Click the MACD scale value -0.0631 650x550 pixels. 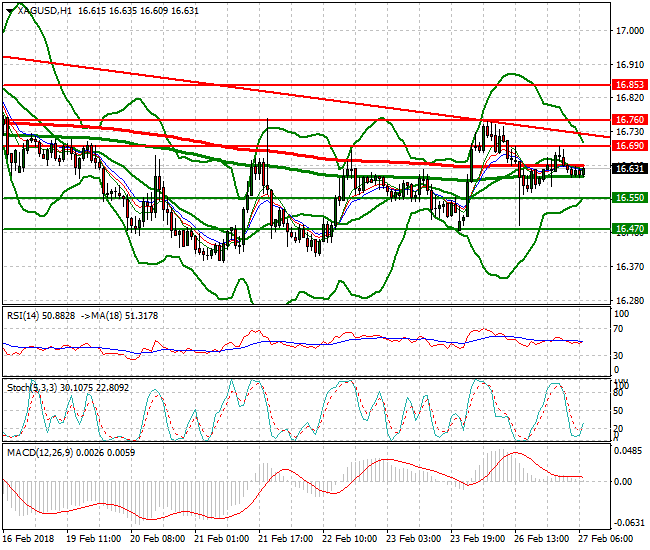tap(628, 523)
